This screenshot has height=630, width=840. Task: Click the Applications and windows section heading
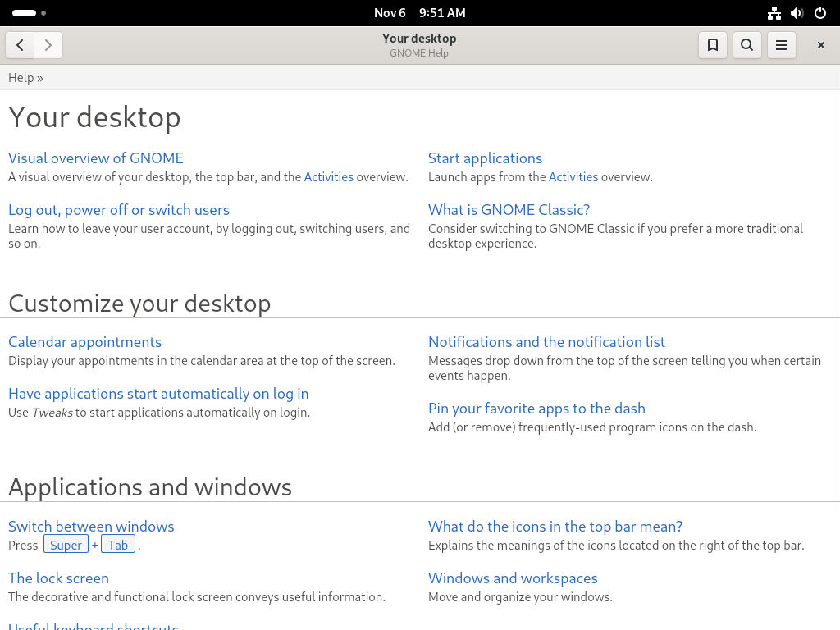pos(150,487)
